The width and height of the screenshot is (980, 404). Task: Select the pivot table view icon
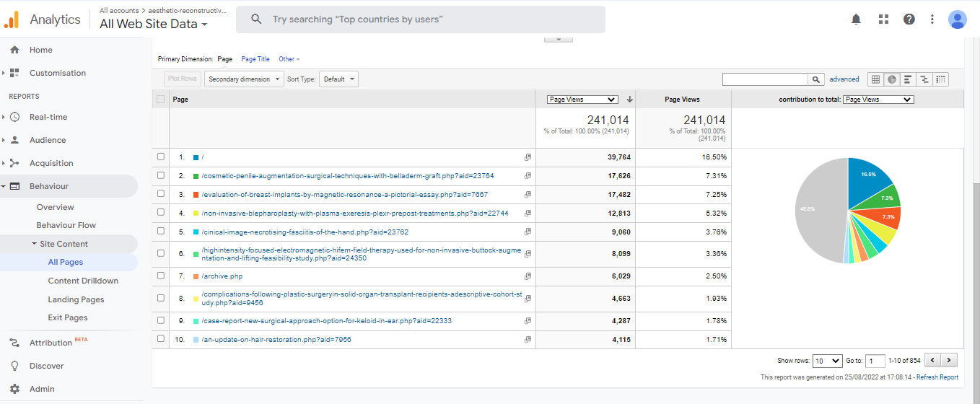click(941, 79)
